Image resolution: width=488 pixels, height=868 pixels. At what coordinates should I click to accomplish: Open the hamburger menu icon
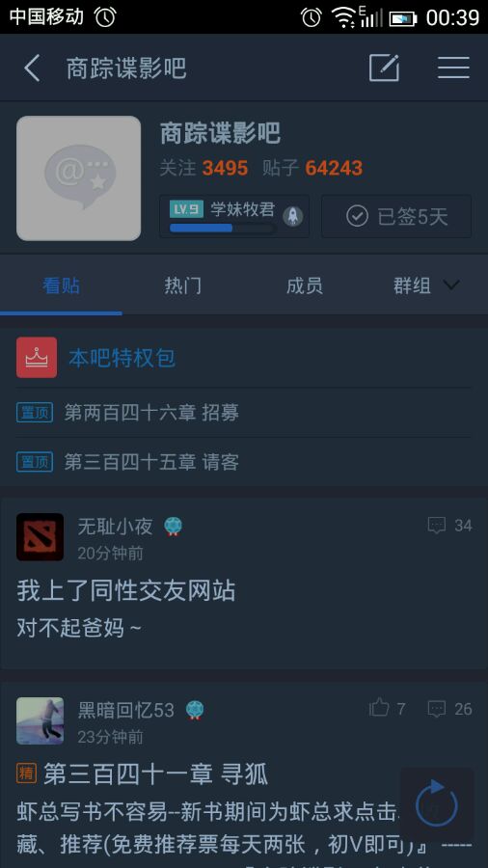[453, 68]
